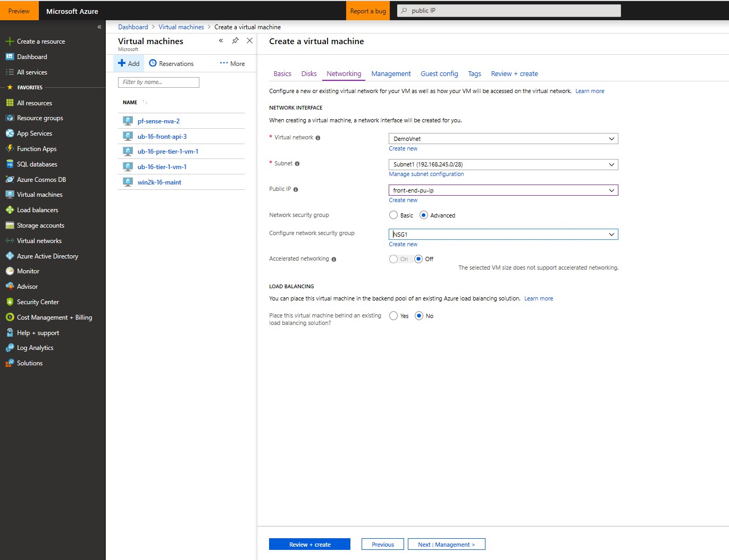The height and width of the screenshot is (560, 729).
Task: Click the Function Apps lightning icon
Action: point(10,149)
